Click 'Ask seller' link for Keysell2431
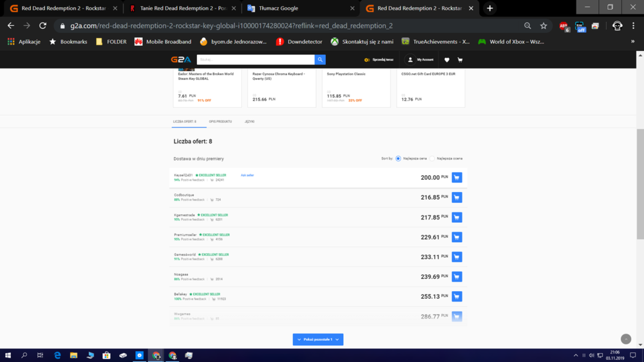The width and height of the screenshot is (644, 362). (x=247, y=175)
